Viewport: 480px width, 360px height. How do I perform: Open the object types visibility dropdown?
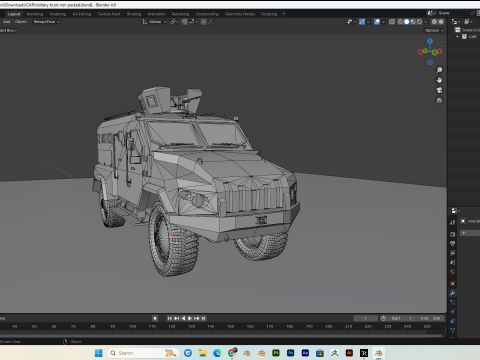coord(350,22)
